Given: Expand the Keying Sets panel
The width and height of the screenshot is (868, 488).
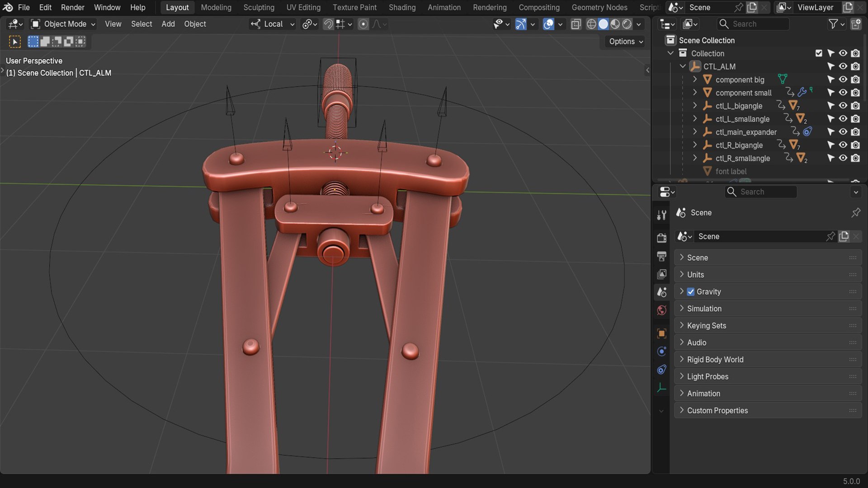Looking at the screenshot, I should (768, 326).
